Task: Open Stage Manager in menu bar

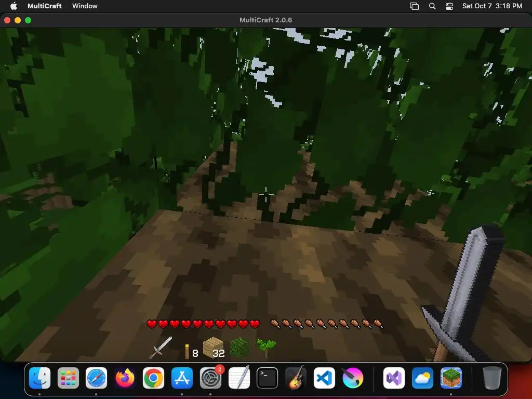Action: click(414, 6)
